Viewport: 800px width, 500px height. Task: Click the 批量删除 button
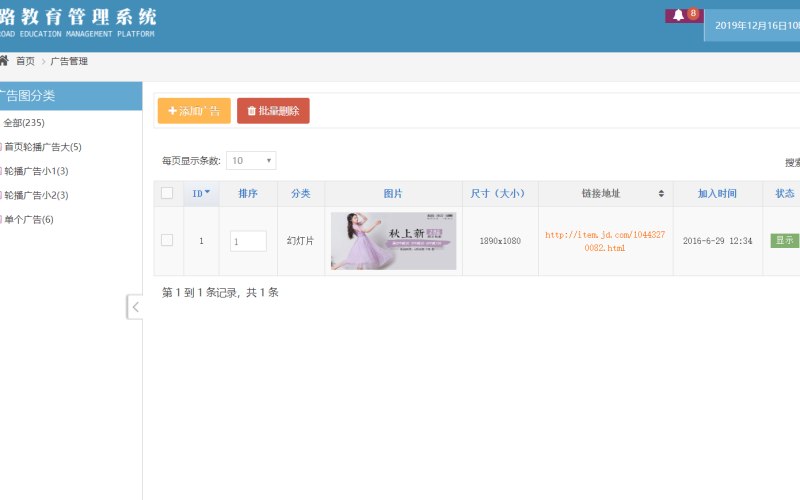273,111
